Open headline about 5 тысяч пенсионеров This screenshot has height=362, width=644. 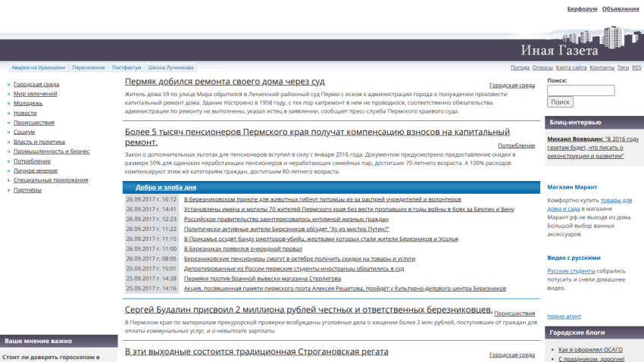pos(317,137)
